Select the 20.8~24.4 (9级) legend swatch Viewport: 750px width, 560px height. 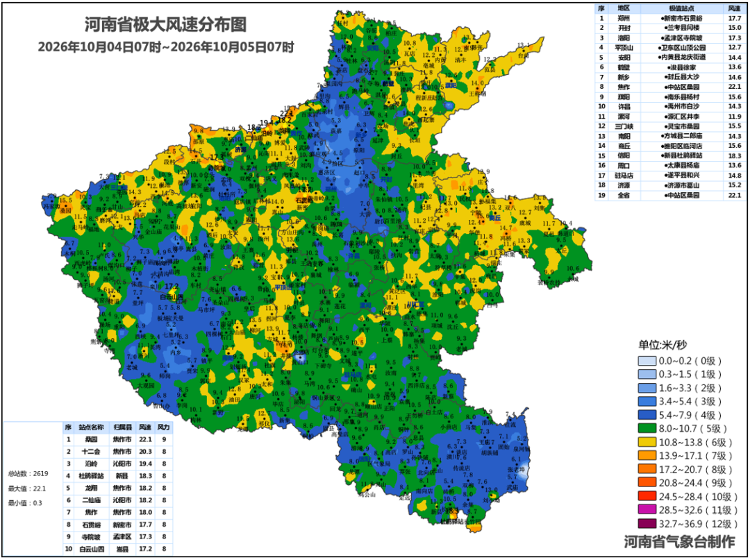647,482
